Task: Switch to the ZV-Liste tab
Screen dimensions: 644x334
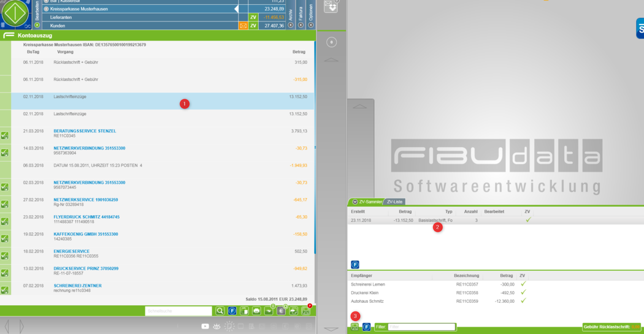Action: tap(394, 202)
